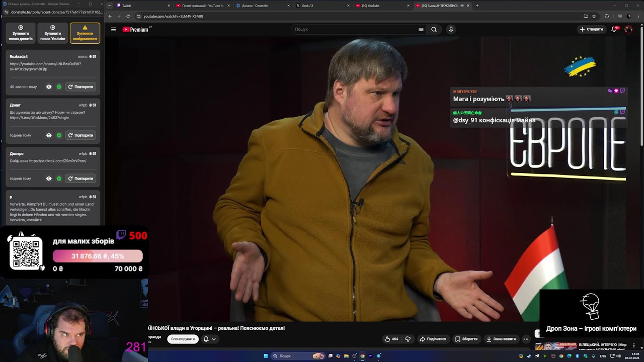Click the Спонсорувати button
Screen dimensions: 644x362
coord(183,339)
